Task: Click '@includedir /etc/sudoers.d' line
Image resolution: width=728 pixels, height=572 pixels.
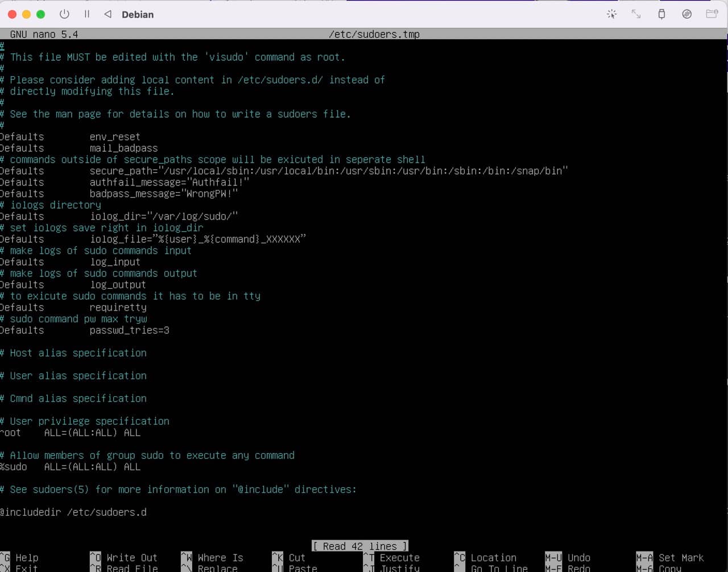Action: [73, 512]
